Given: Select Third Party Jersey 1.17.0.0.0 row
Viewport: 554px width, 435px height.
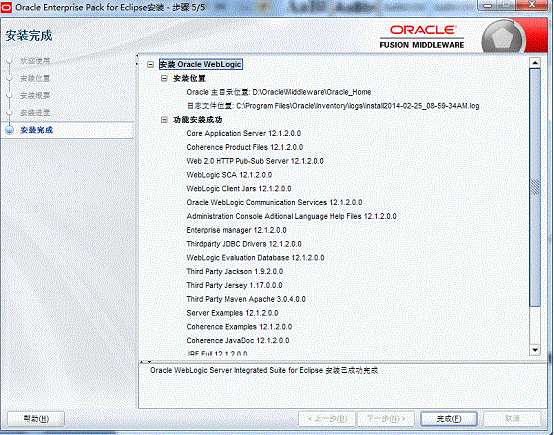Looking at the screenshot, I should (234, 285).
